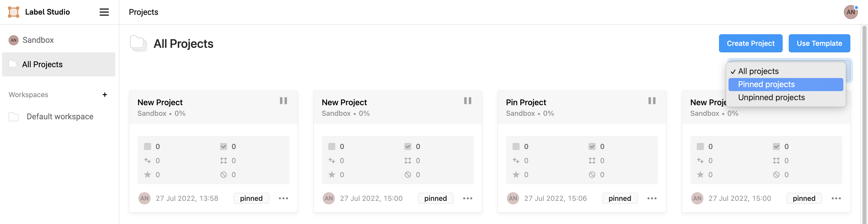Click pause icon on first New Project card
Image resolution: width=868 pixels, height=224 pixels.
tap(283, 101)
